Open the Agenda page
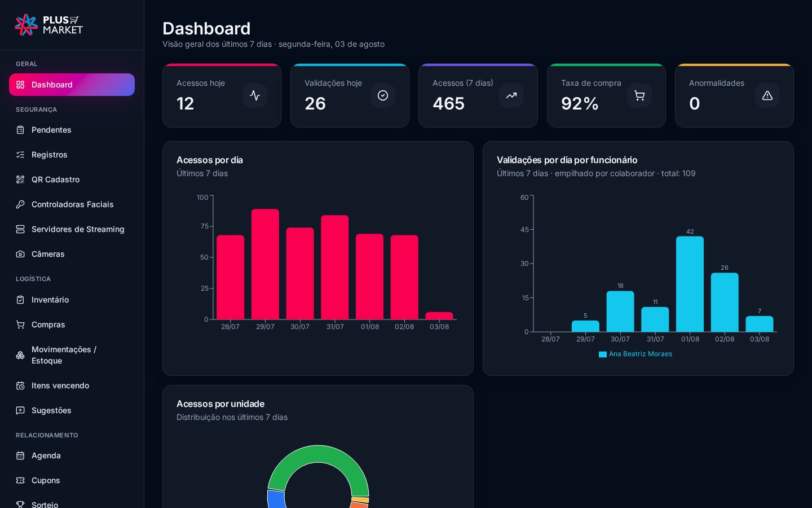This screenshot has width=812, height=508. pos(72,456)
